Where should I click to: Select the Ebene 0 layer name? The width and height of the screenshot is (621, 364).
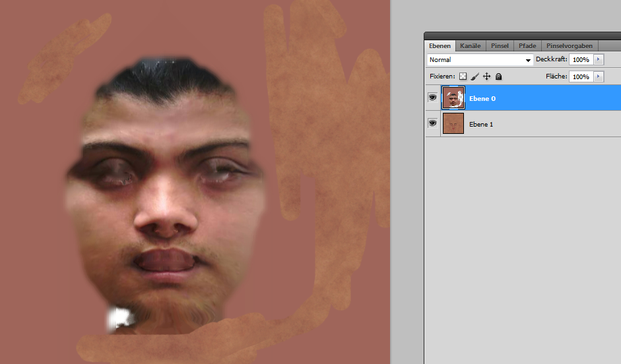tap(482, 98)
